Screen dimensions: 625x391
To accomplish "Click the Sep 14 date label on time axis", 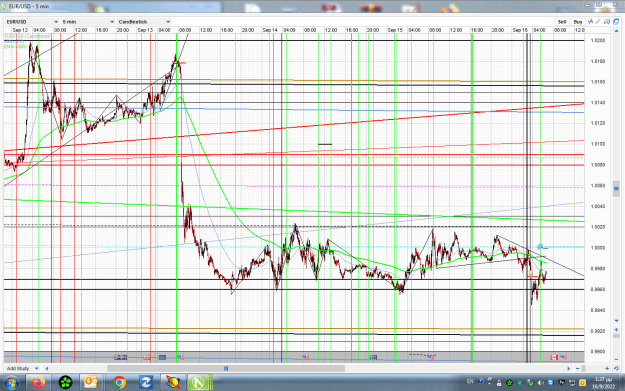I will tap(270, 30).
